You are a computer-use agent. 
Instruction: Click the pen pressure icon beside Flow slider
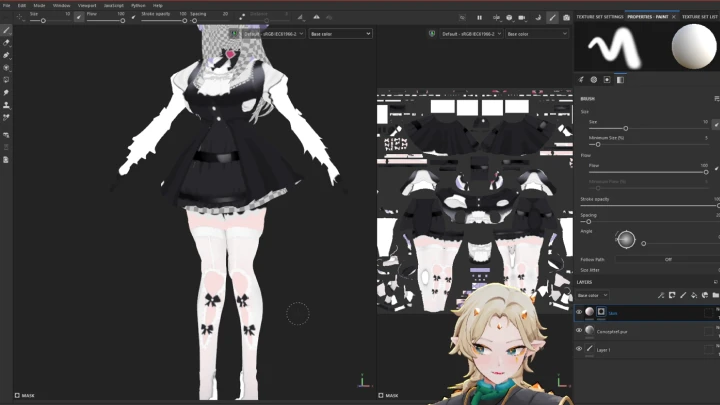tap(134, 17)
